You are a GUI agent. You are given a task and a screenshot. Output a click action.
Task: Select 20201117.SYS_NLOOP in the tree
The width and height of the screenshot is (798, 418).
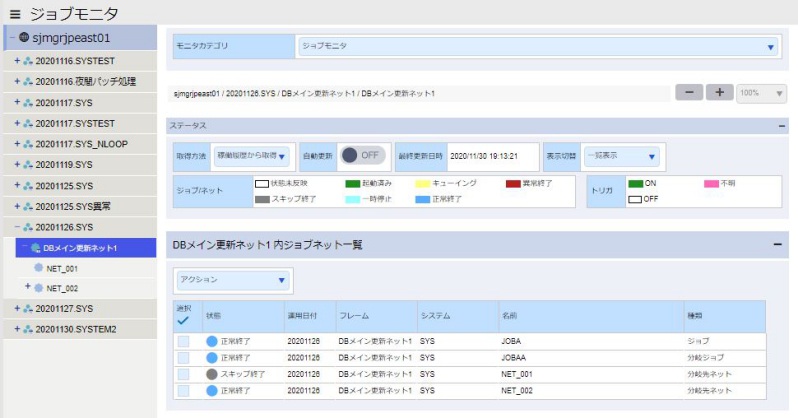[81, 144]
